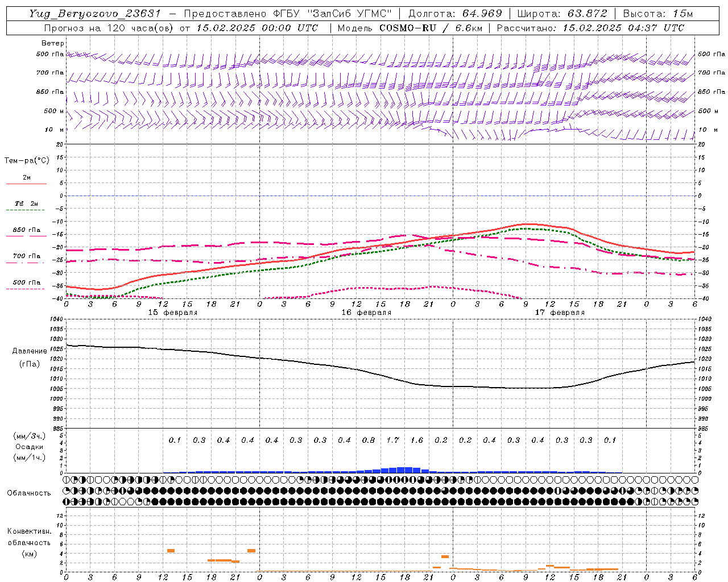This screenshot has height=582, width=728.
Task: Click the (км) unit label under convective cloudiness
Action: tap(29, 554)
